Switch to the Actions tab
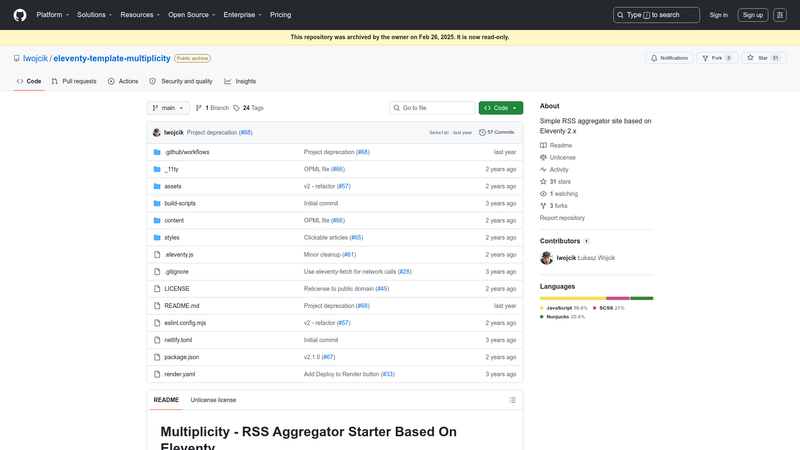This screenshot has height=450, width=800. click(123, 81)
